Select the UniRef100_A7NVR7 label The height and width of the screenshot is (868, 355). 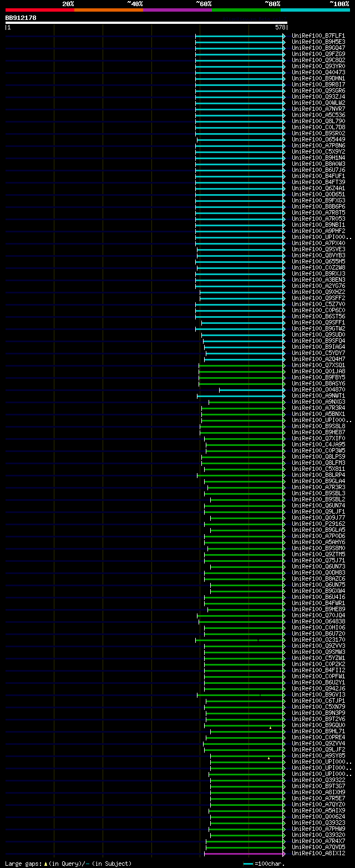[x=318, y=109]
